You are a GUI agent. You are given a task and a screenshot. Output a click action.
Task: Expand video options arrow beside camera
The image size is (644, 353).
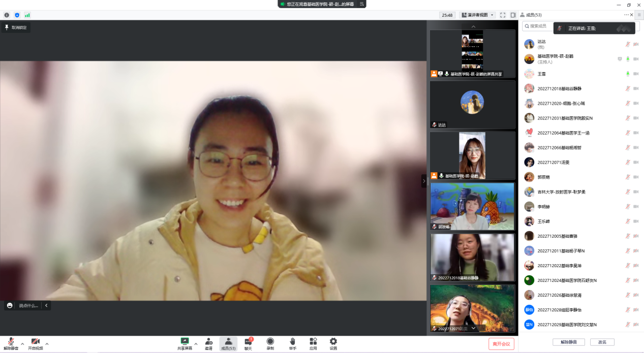coord(47,344)
